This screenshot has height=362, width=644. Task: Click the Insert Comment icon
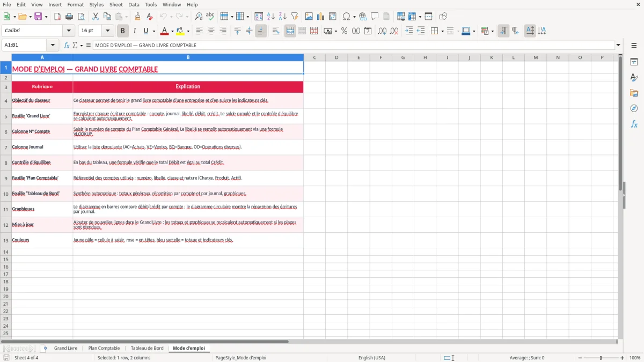(375, 17)
